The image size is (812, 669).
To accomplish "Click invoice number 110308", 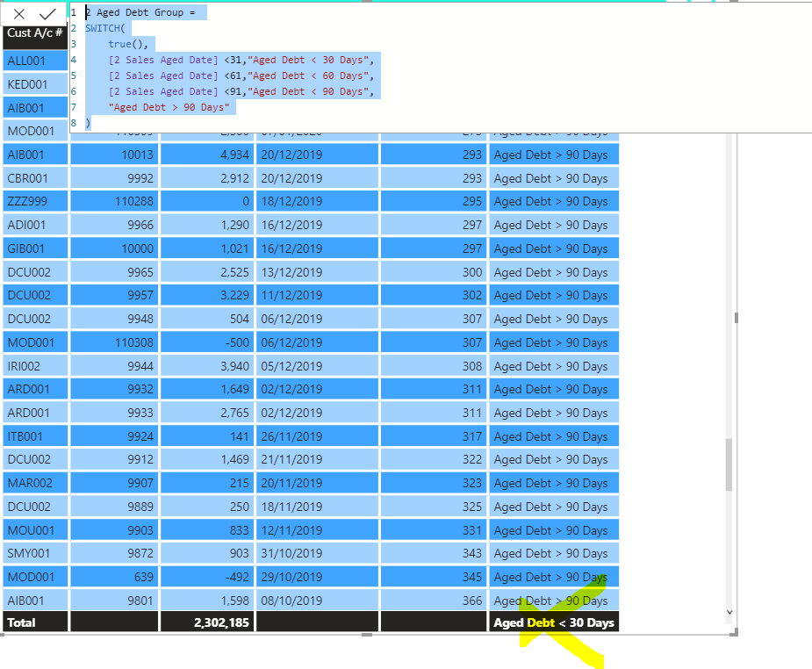I will point(114,342).
